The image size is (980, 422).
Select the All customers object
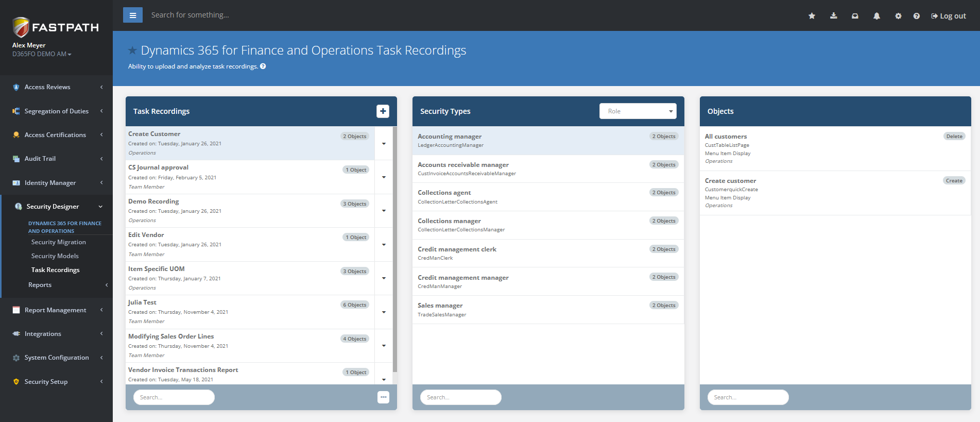point(835,148)
